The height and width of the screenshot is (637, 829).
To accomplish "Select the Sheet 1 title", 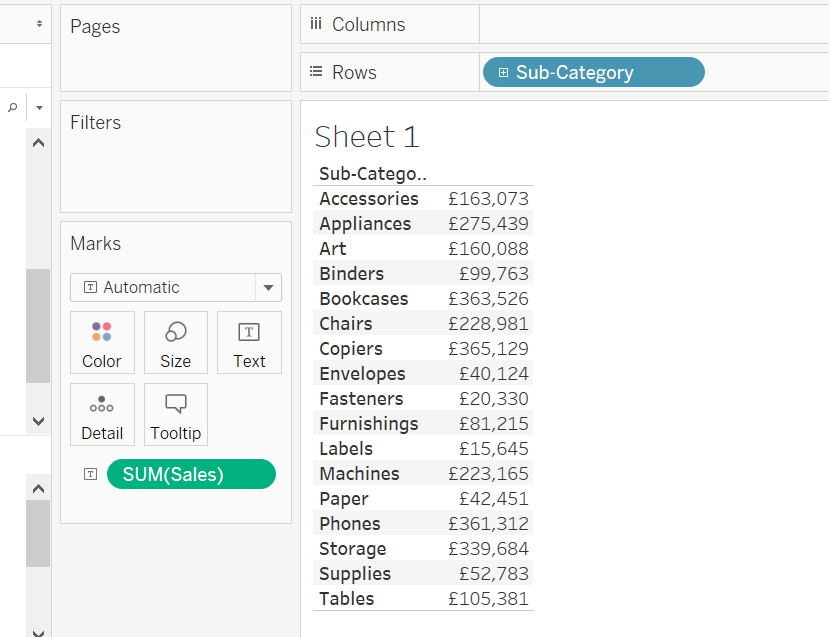I will pyautogui.click(x=364, y=135).
